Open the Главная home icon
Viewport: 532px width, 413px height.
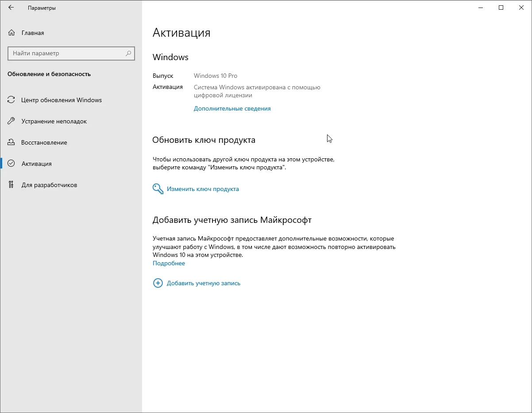[x=12, y=33]
